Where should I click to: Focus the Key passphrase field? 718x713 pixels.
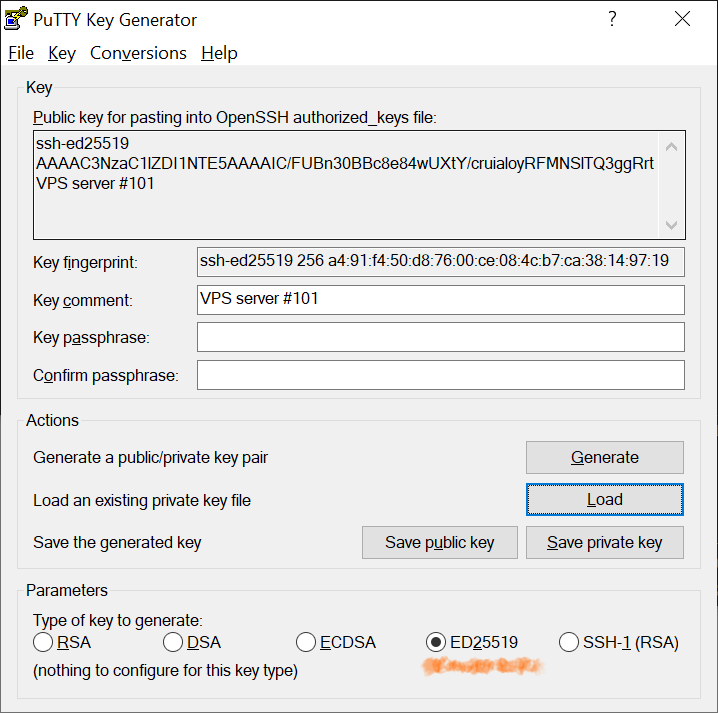(x=440, y=337)
